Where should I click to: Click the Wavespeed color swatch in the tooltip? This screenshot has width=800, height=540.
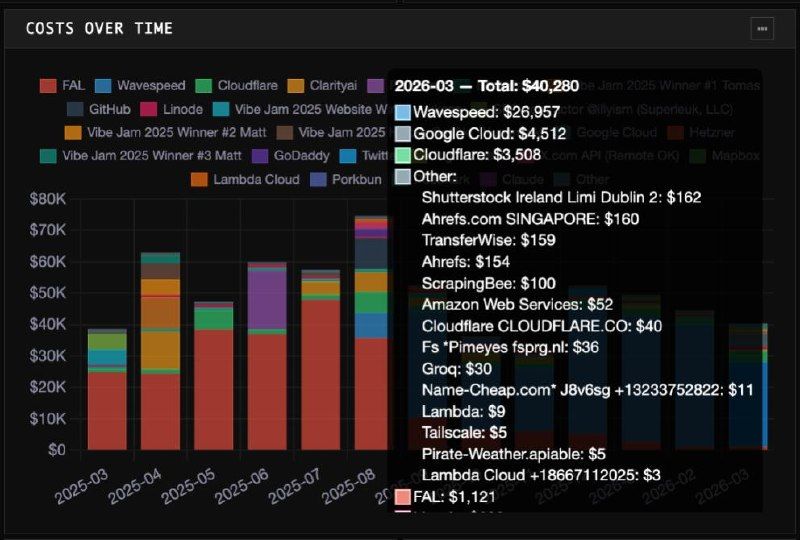[403, 112]
